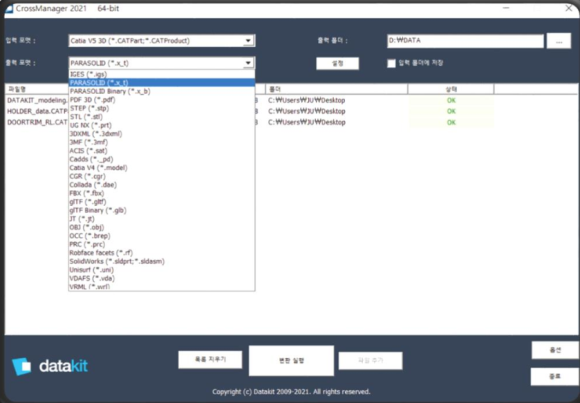580x403 pixels.
Task: Click OK status of DOORTRIM_RL row
Action: coord(451,122)
